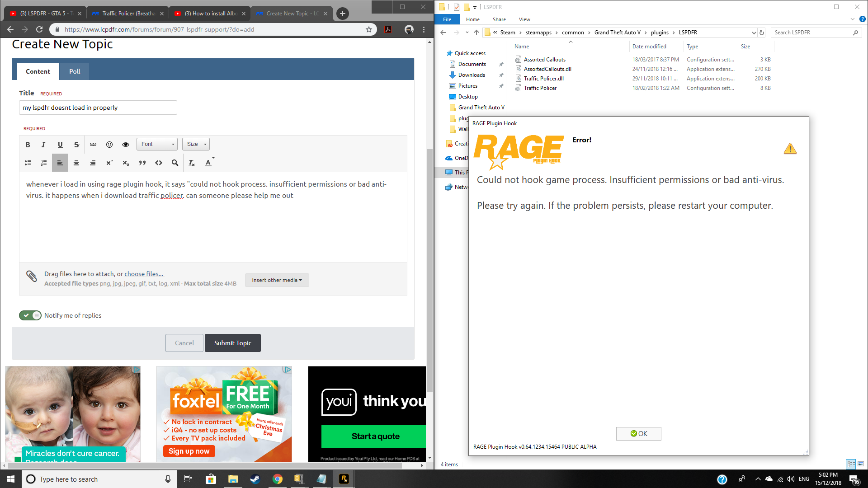Toggle Notify me of replies switch
Viewport: 868px width, 488px height.
[30, 315]
